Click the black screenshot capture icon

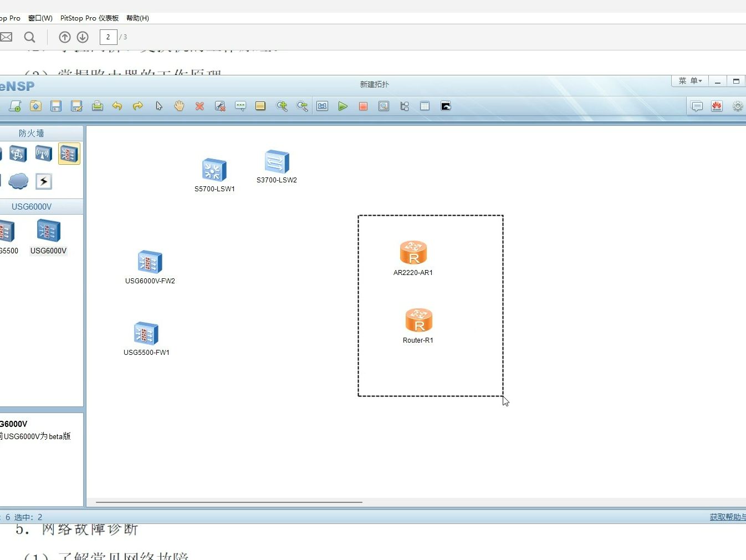coord(446,106)
